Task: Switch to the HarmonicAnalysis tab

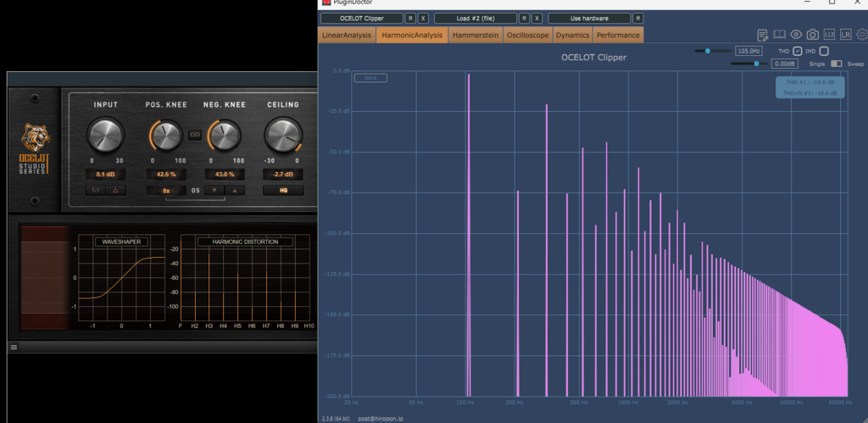Action: [x=413, y=35]
